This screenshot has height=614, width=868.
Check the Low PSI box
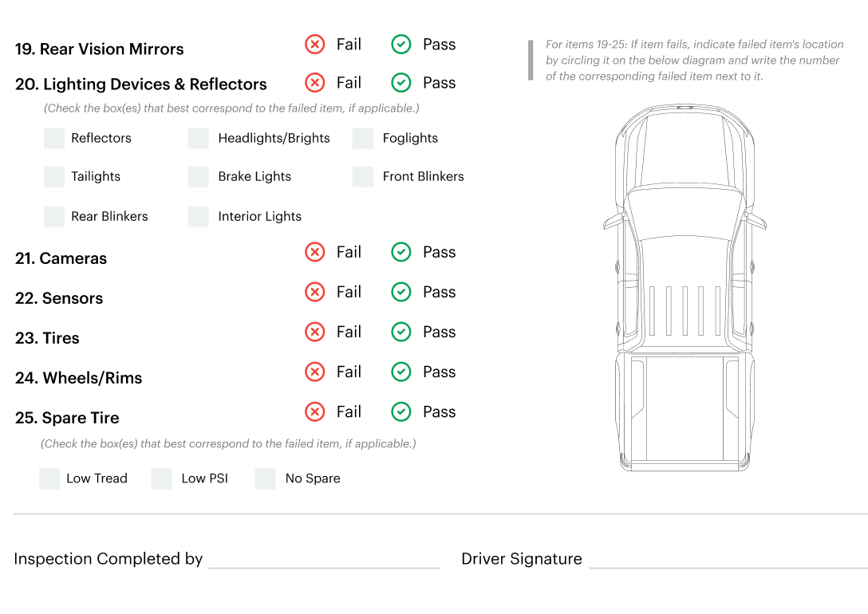pos(161,478)
